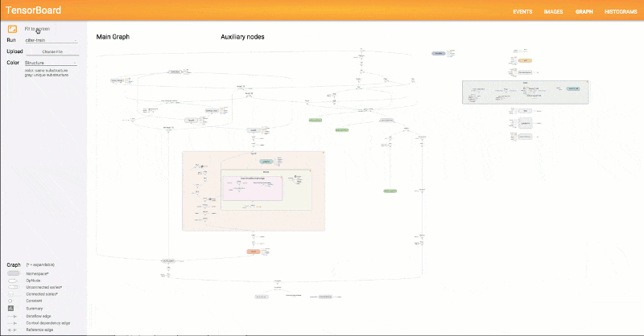
Task: Click the Fit to screen icon
Action: coord(13,30)
